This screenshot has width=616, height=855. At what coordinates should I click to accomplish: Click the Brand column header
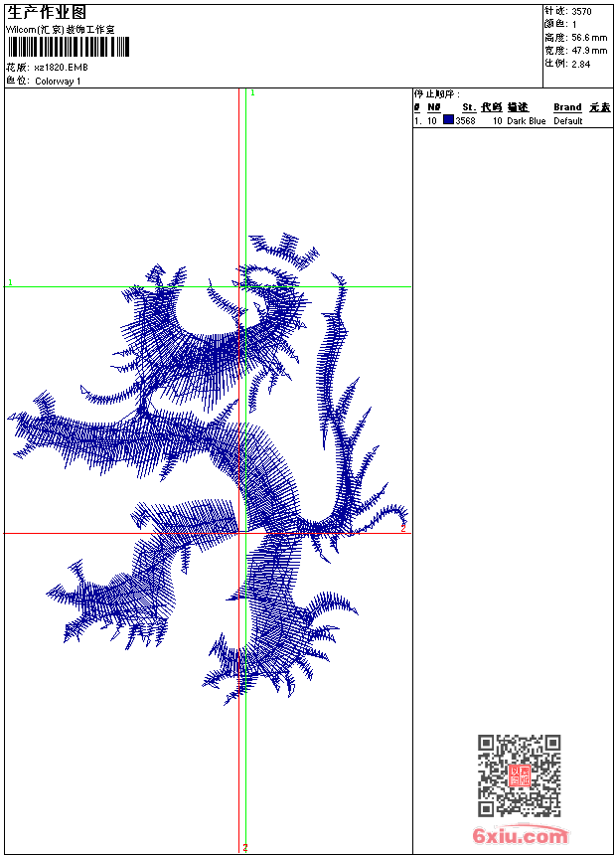(x=567, y=107)
